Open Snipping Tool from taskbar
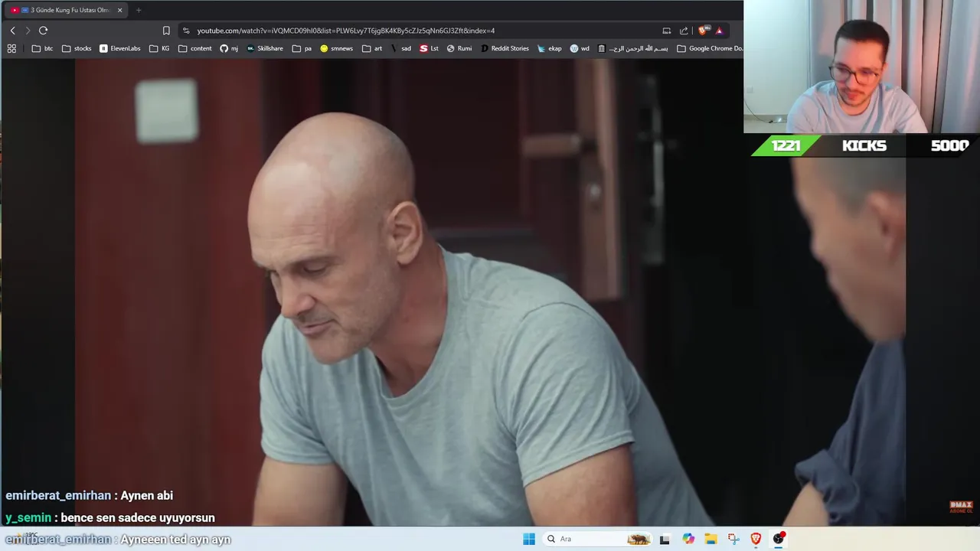 [x=733, y=539]
